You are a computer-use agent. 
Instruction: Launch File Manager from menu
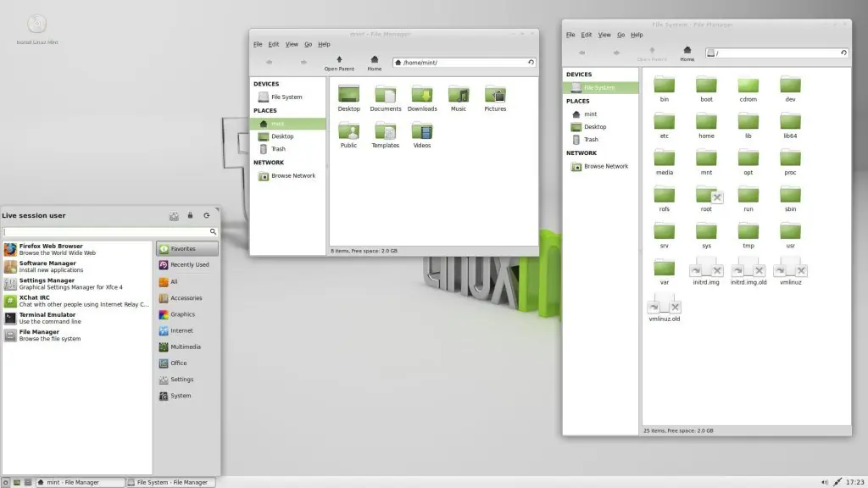coord(77,335)
